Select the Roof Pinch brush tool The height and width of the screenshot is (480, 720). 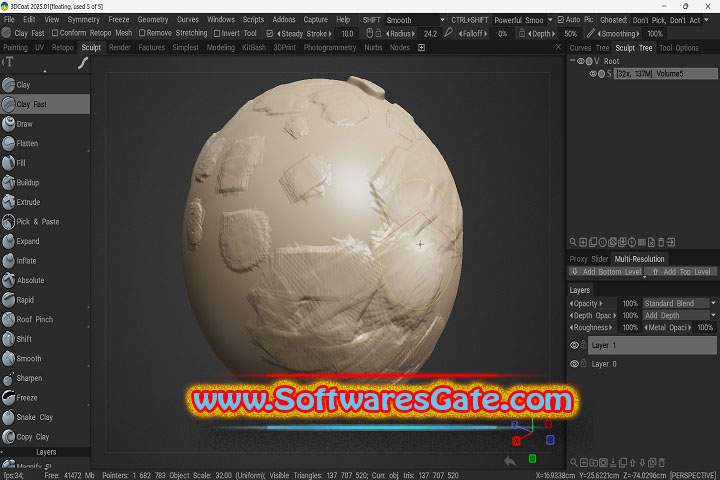(x=45, y=319)
